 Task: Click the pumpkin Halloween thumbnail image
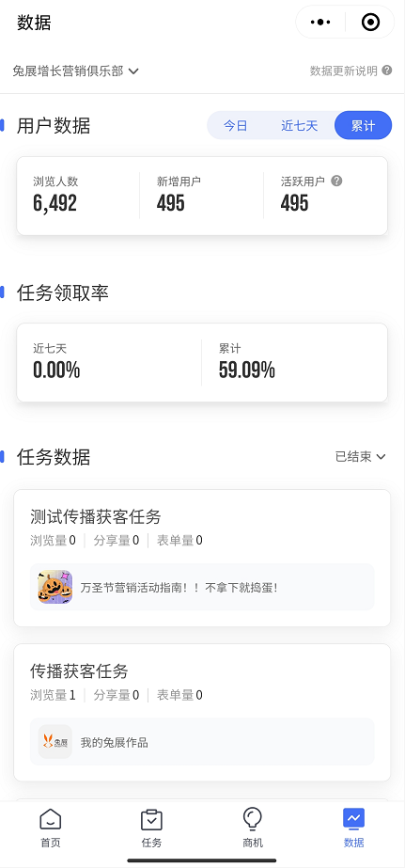click(55, 587)
